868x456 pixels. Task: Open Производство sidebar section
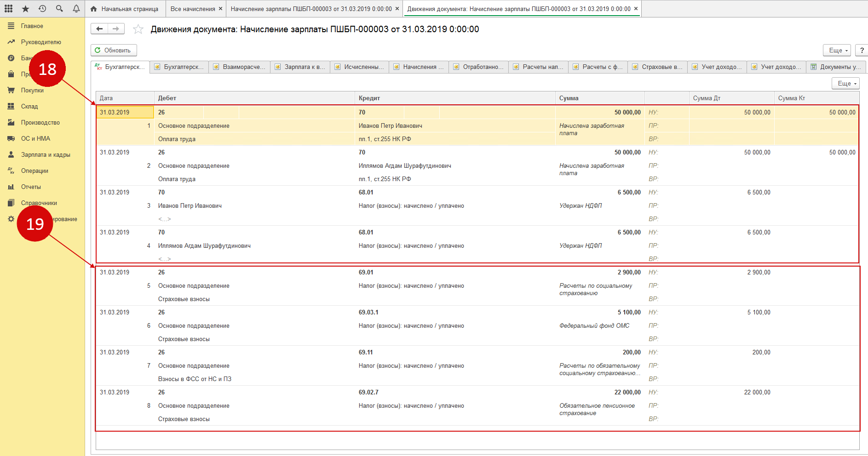coord(40,123)
